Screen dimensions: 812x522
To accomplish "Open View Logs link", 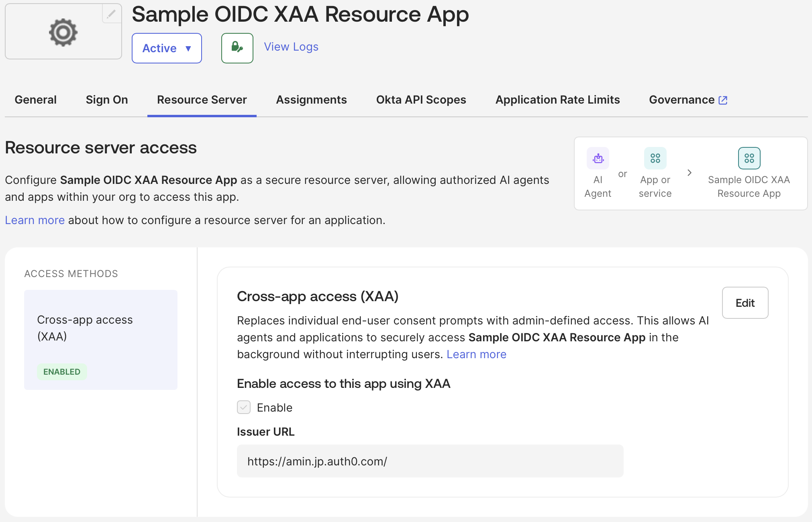I will (291, 47).
